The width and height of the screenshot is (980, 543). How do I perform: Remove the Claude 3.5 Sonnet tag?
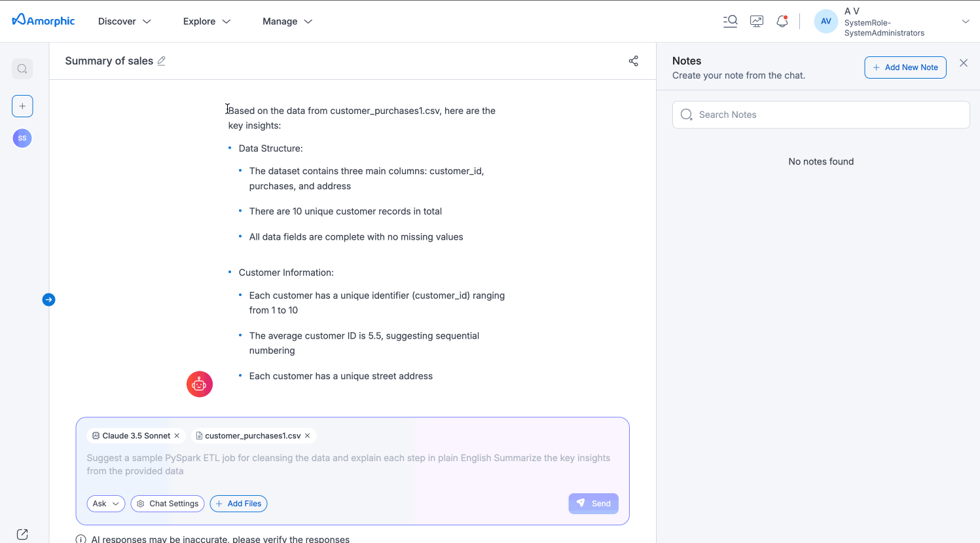pyautogui.click(x=177, y=436)
